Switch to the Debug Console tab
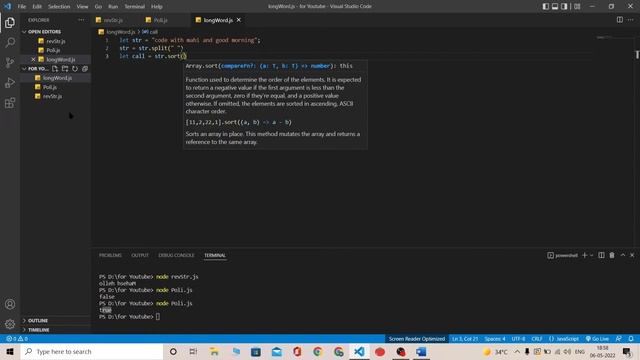The image size is (640, 360). pyautogui.click(x=176, y=255)
